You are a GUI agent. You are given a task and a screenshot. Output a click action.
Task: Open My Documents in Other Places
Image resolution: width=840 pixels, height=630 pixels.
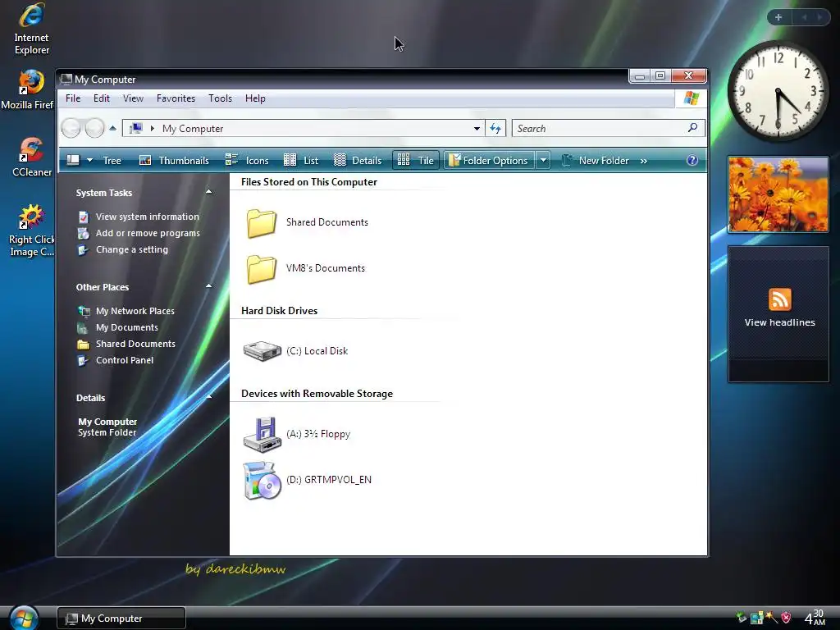[127, 327]
